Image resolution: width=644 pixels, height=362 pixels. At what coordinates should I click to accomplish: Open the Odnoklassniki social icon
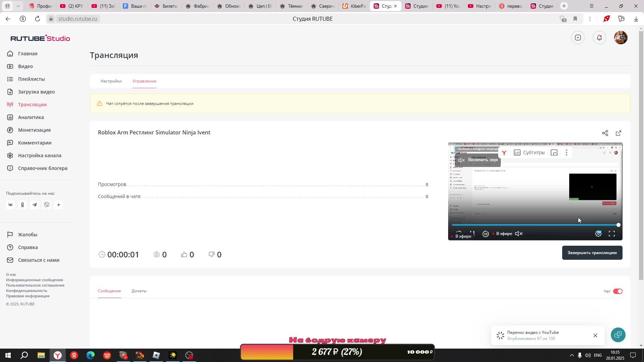22,205
